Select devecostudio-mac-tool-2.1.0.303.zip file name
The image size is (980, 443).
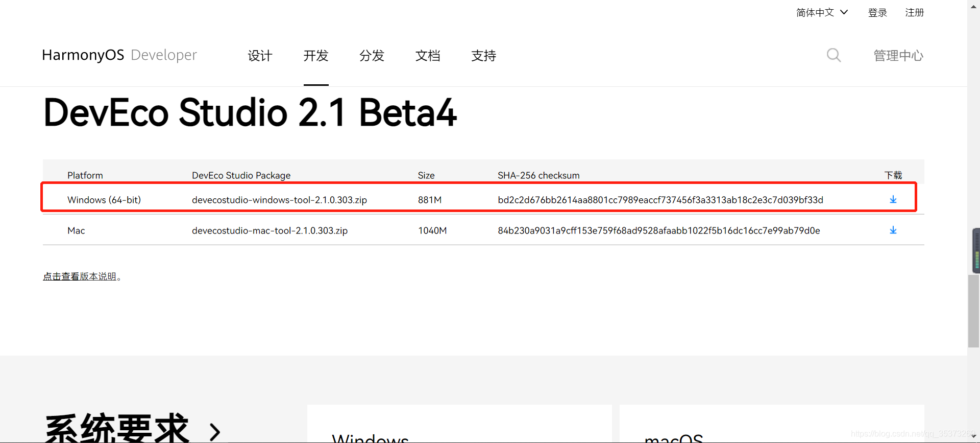[269, 230]
